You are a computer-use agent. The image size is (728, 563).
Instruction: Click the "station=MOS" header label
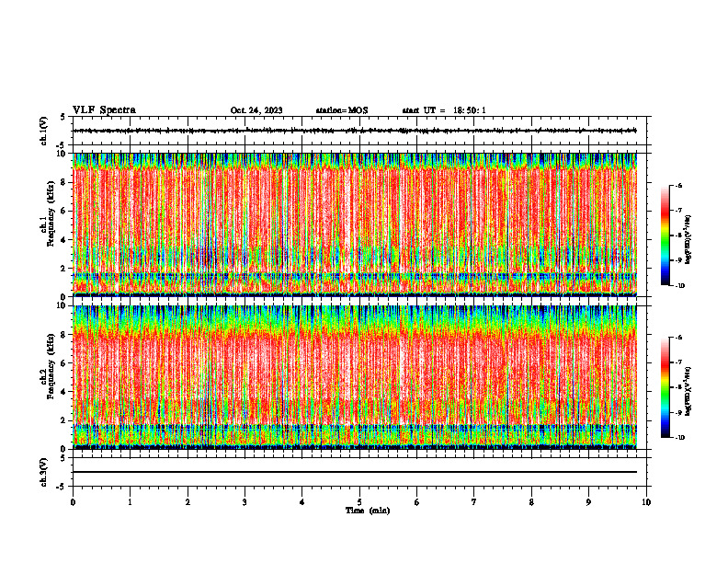[x=342, y=110]
